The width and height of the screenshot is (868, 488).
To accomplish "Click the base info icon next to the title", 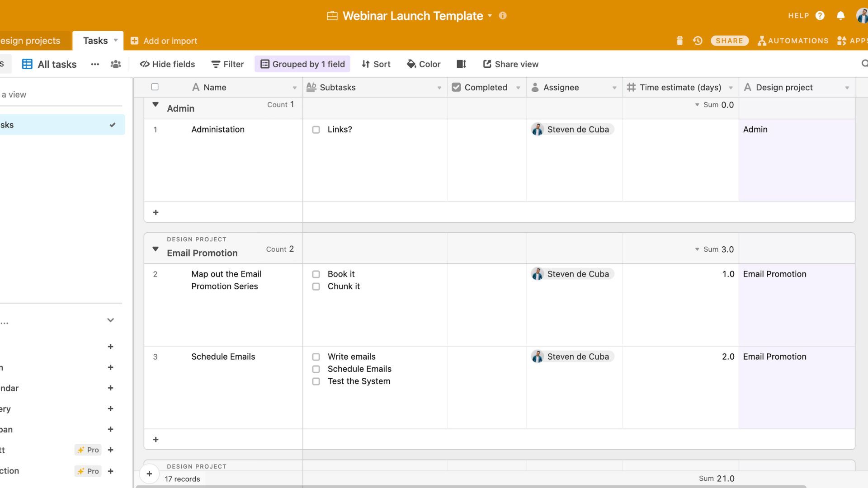I will click(x=503, y=16).
